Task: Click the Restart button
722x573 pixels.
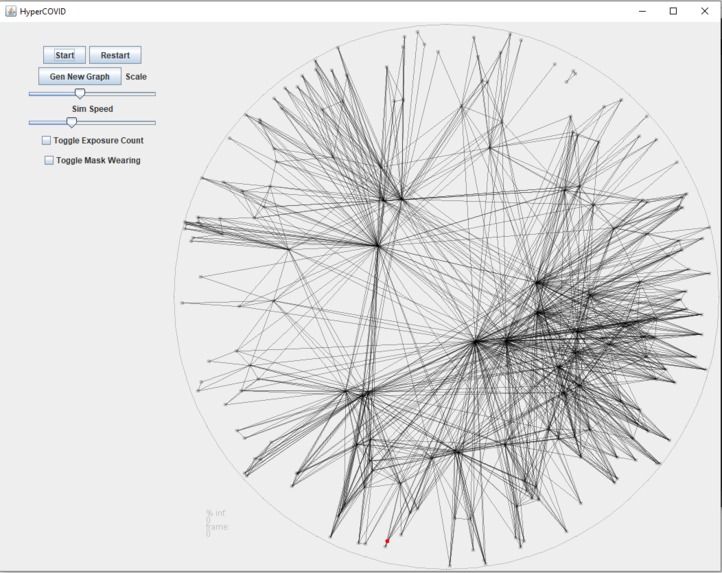Action: pos(115,55)
